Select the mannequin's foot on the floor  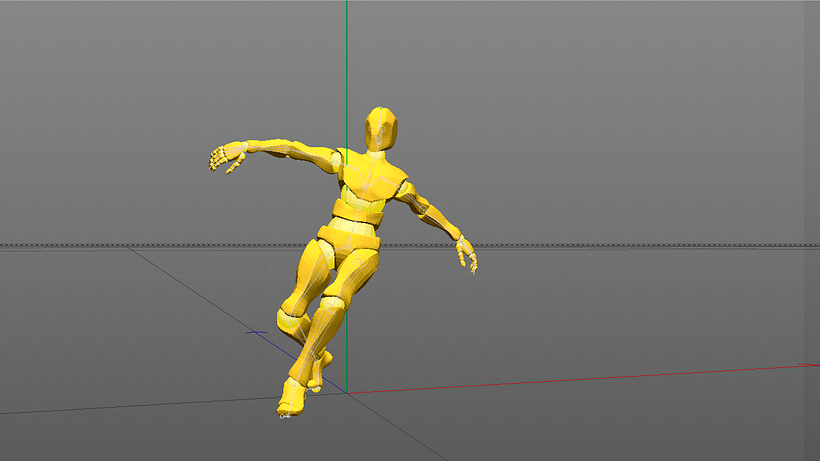[292, 398]
